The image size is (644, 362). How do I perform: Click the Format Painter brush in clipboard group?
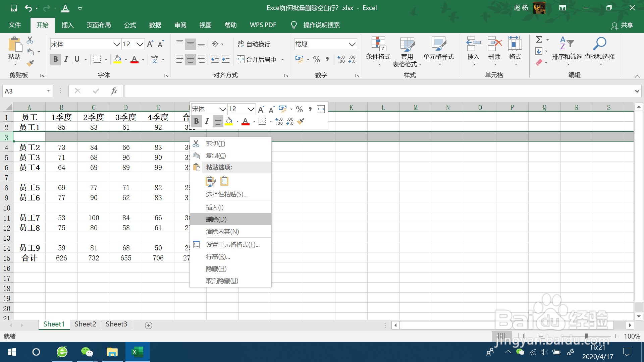30,63
